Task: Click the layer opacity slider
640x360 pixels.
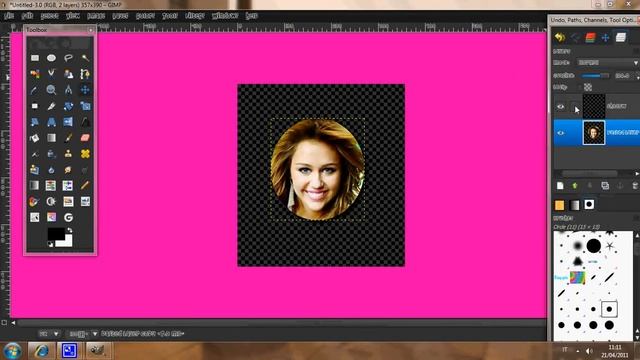Action: [595, 76]
